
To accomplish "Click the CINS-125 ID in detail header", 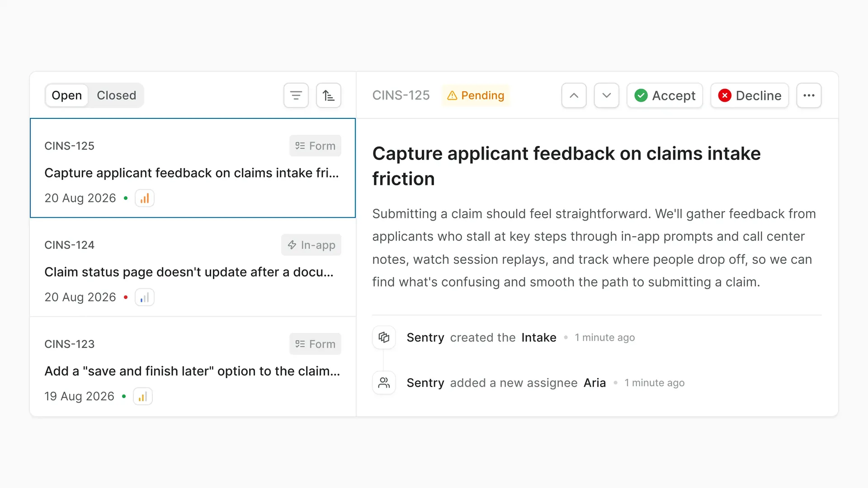I will click(401, 95).
